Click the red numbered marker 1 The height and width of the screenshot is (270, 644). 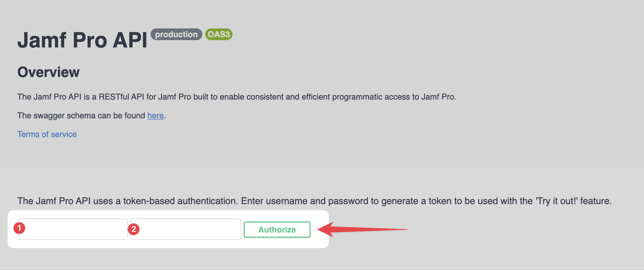coord(20,229)
